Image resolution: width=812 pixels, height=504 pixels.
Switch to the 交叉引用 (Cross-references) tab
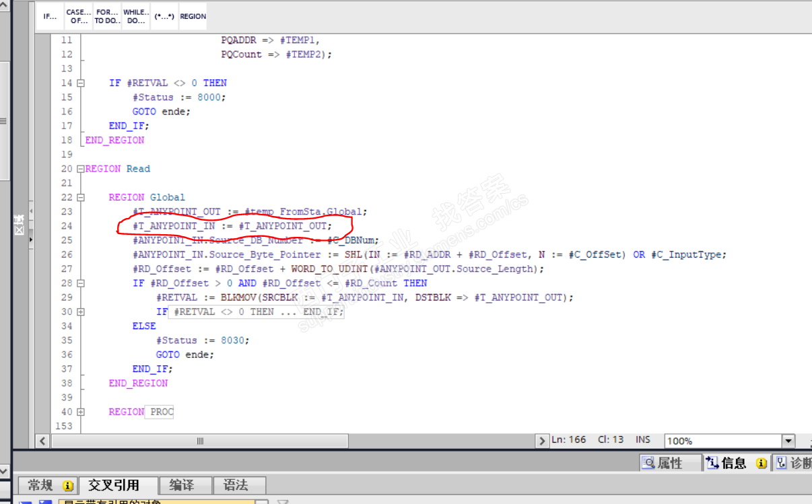(119, 485)
